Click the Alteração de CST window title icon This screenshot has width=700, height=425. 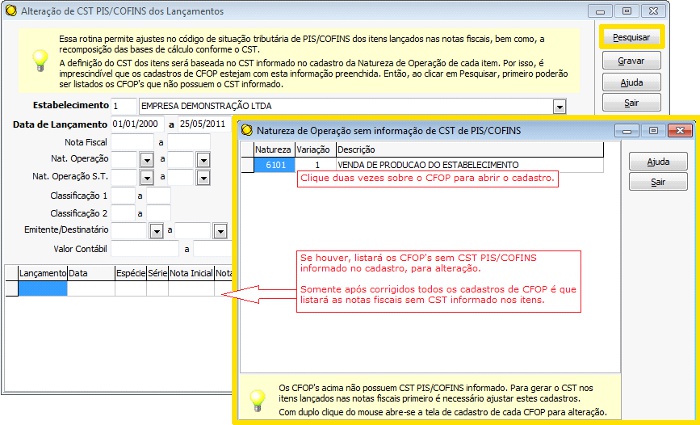[x=11, y=11]
